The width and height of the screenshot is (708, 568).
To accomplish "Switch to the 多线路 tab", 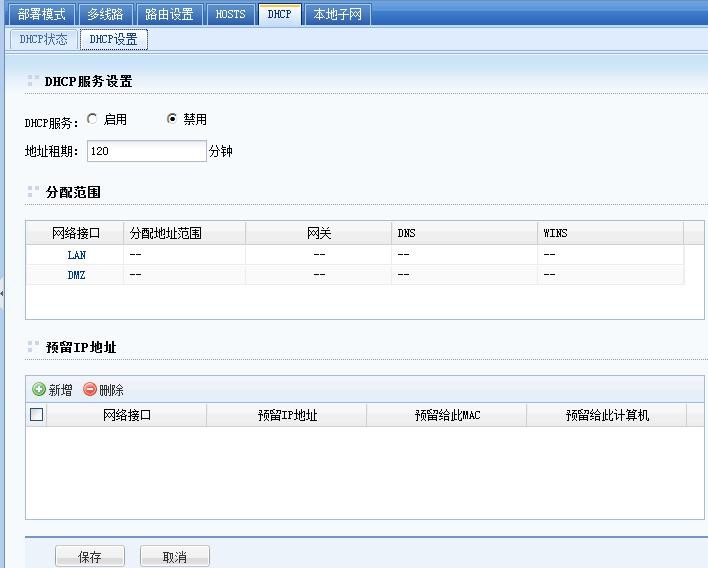I will click(x=105, y=14).
